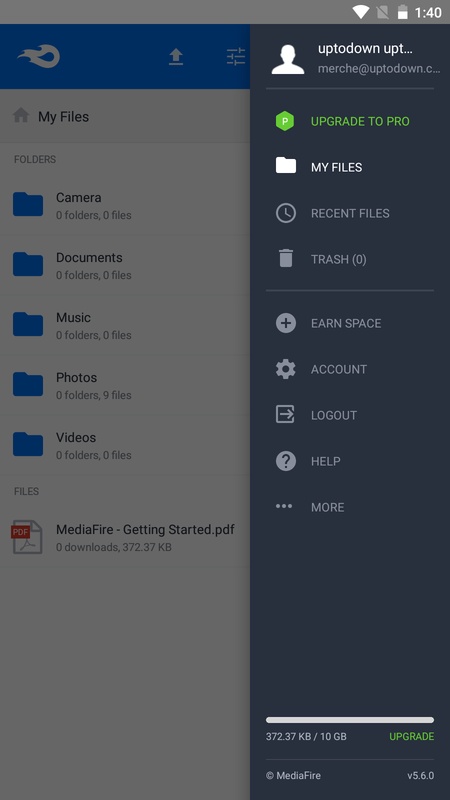Tap the '372.37 KB / 10 GB' label

point(306,736)
